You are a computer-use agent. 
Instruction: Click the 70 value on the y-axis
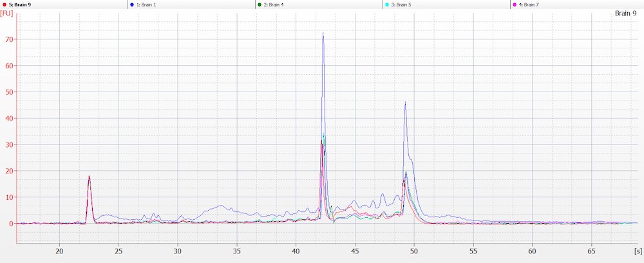[10, 39]
